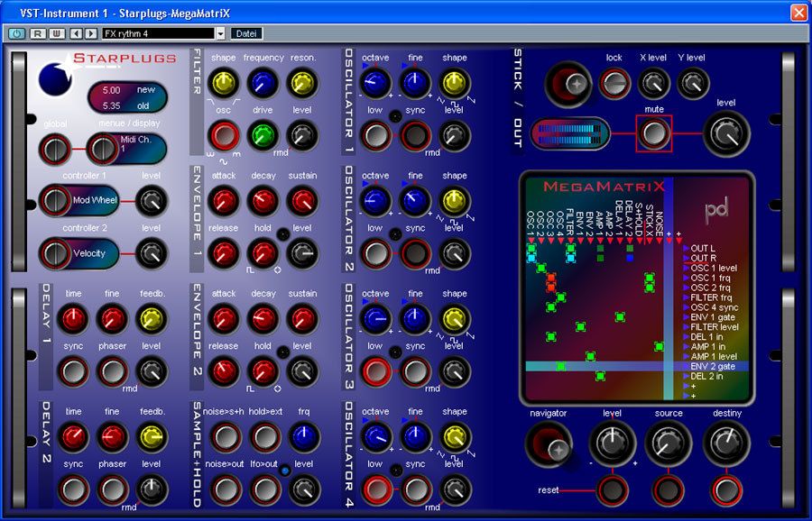The width and height of the screenshot is (812, 521).
Task: Open the Datei menu
Action: click(245, 32)
